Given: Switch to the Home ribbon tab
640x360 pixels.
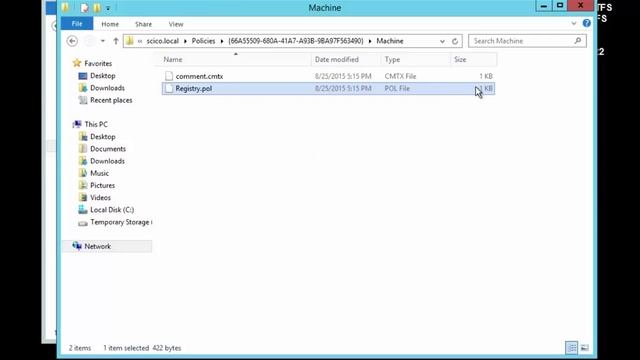Looking at the screenshot, I should pyautogui.click(x=110, y=24).
